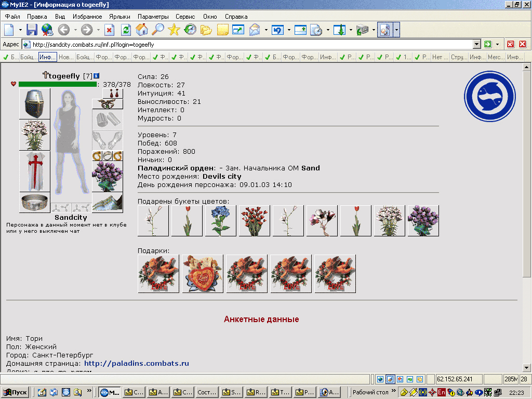The image size is (532, 399).
Task: Click the yellow sticky note toolbar icon
Action: click(x=222, y=30)
